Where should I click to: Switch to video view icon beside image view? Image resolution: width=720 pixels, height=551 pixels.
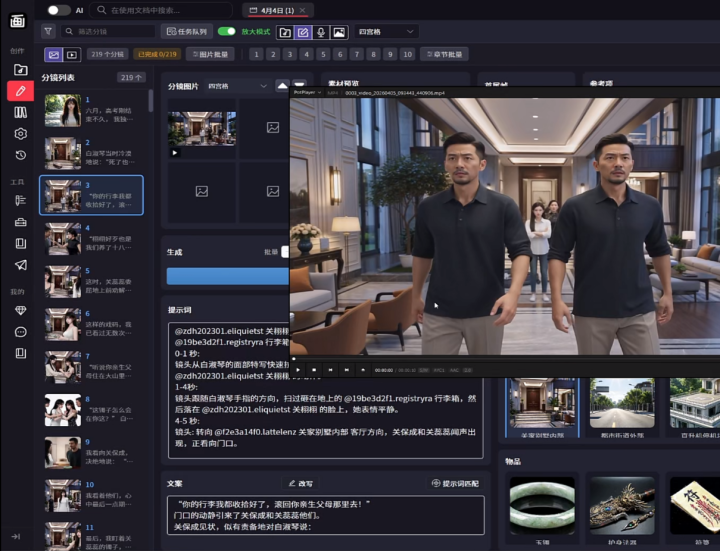click(71, 55)
